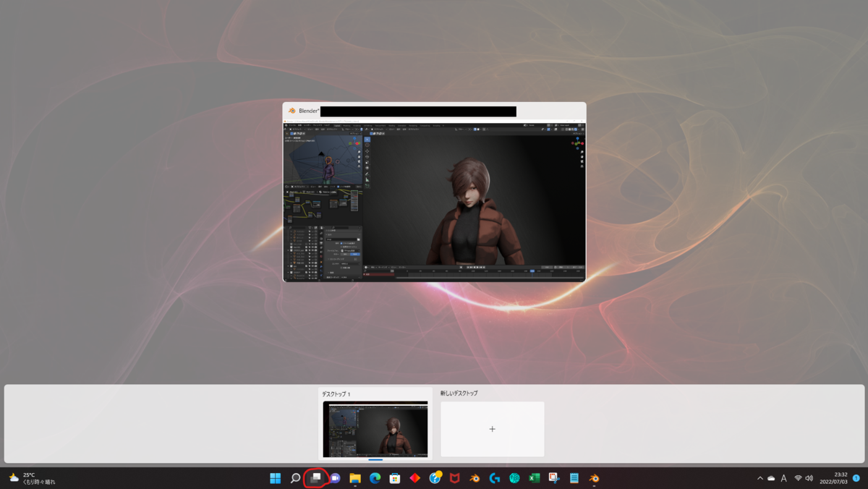Open the Snipping Tool icon
The width and height of the screenshot is (868, 489).
554,478
